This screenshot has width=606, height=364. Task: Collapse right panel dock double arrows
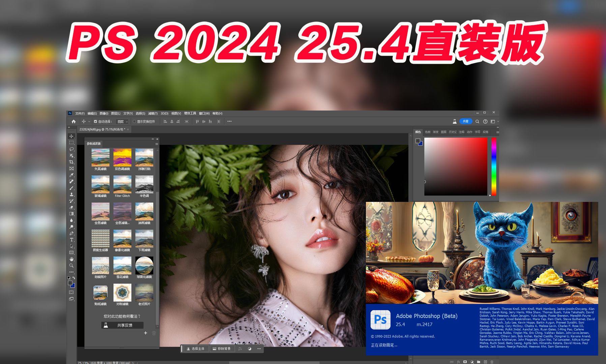point(497,127)
